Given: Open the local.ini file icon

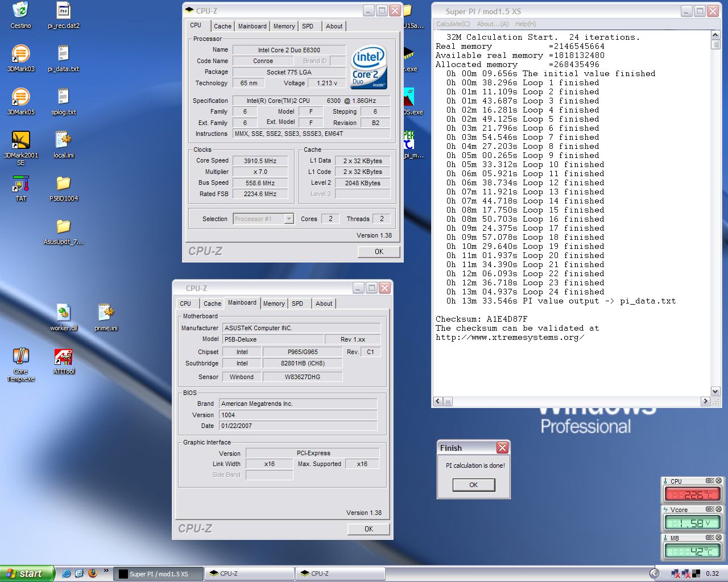Looking at the screenshot, I should pyautogui.click(x=63, y=140).
